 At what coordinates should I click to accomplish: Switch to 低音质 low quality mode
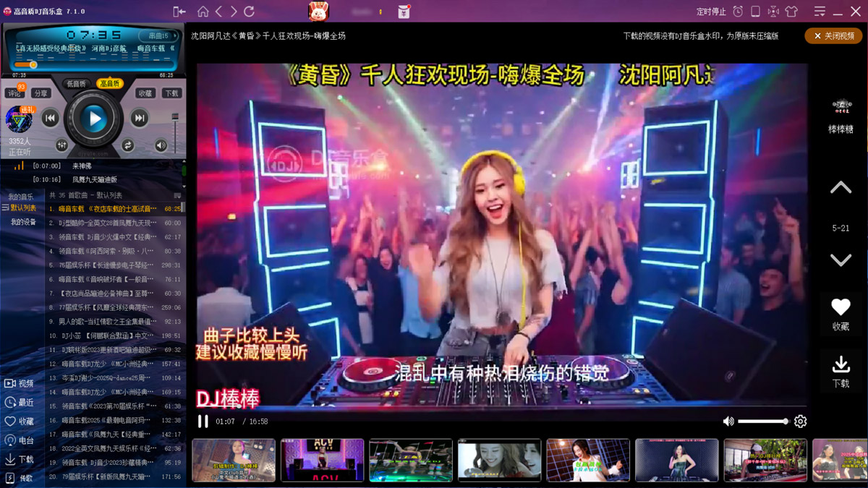(76, 84)
